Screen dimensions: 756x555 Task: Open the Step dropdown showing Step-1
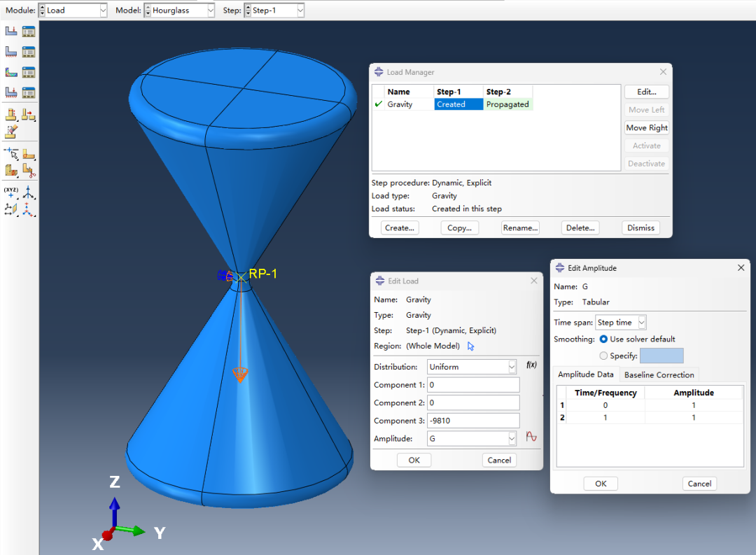point(300,10)
